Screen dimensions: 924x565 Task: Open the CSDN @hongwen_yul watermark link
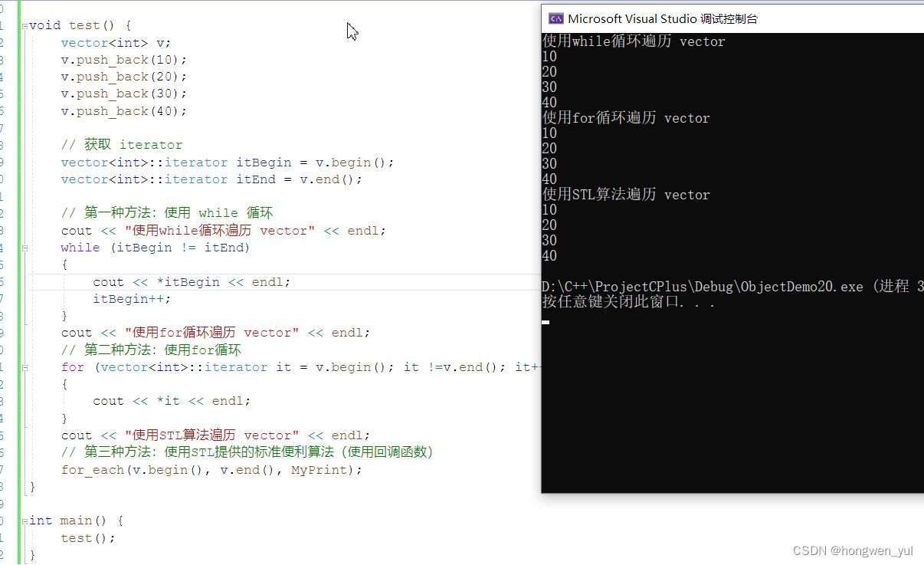[851, 550]
